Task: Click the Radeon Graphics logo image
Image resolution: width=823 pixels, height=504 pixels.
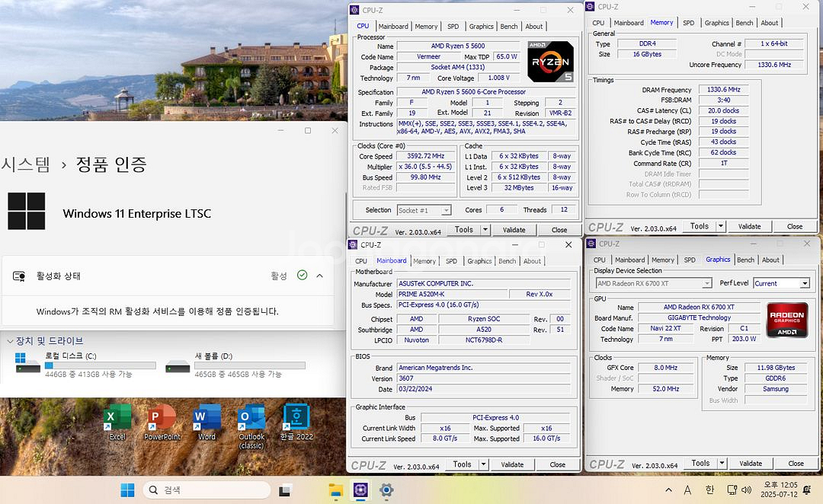Action: (786, 320)
